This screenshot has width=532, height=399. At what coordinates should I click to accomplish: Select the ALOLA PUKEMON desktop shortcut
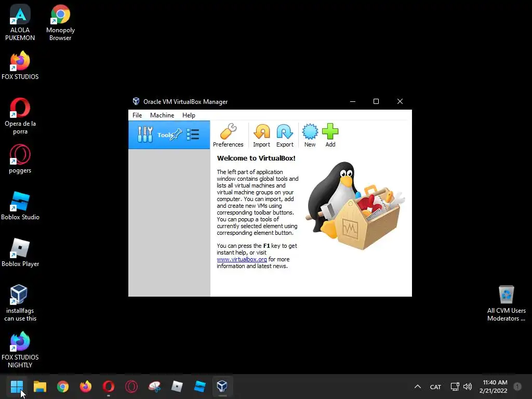[20, 23]
